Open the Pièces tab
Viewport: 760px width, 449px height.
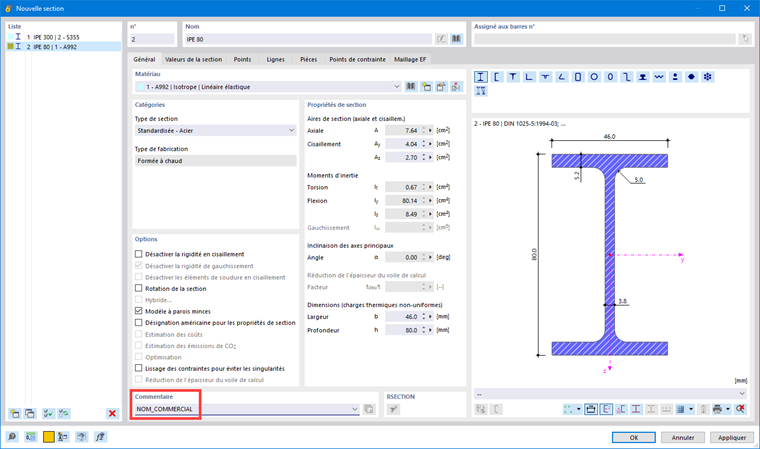tap(308, 59)
